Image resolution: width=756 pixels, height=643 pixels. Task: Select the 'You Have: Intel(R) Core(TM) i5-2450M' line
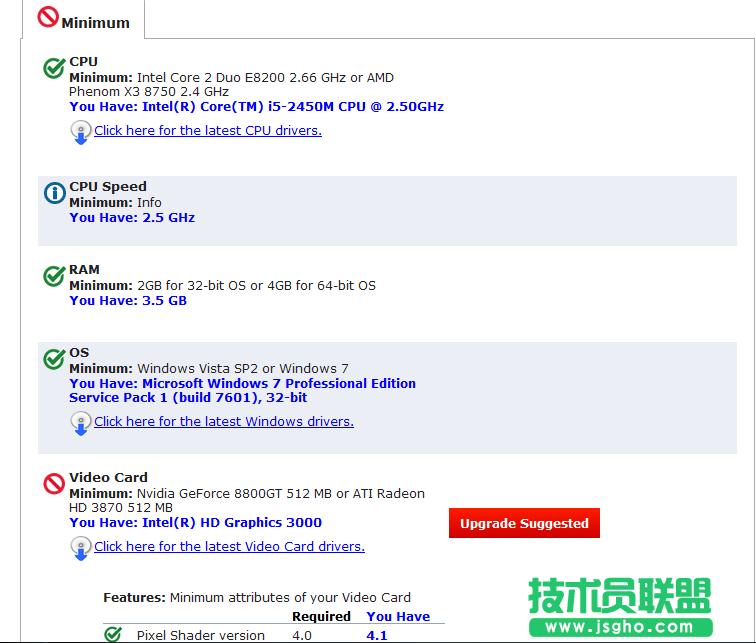256,107
